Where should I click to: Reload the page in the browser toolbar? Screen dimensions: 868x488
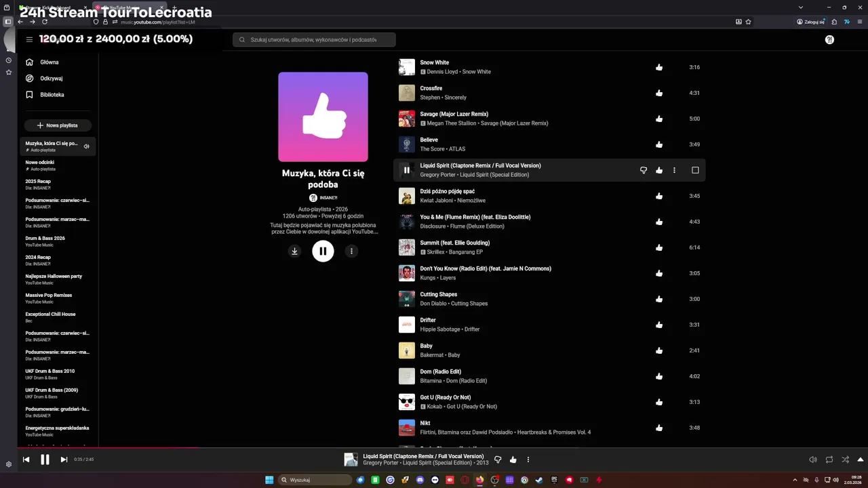(x=45, y=22)
